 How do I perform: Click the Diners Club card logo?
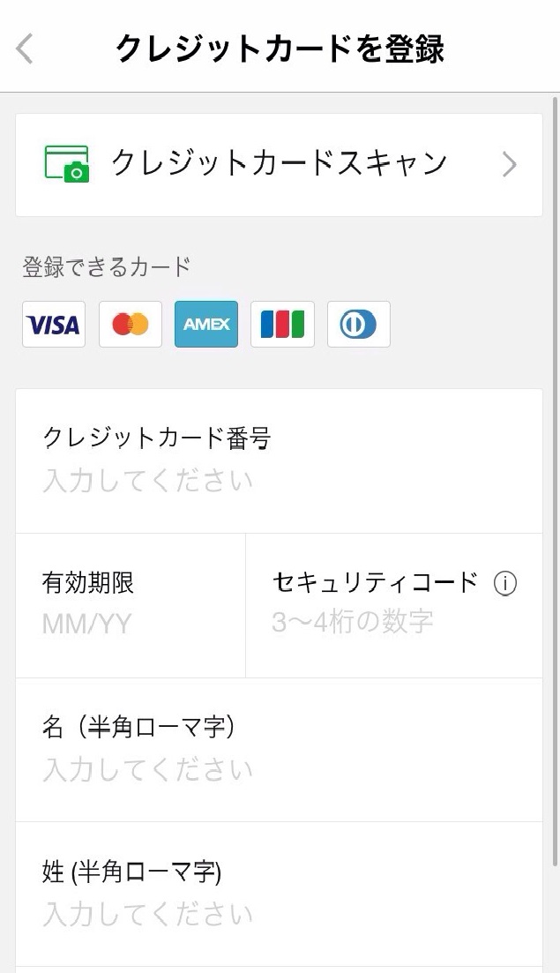click(358, 325)
